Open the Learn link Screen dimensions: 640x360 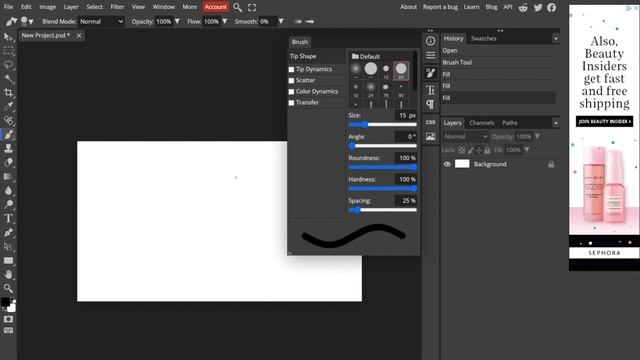pyautogui.click(x=471, y=7)
